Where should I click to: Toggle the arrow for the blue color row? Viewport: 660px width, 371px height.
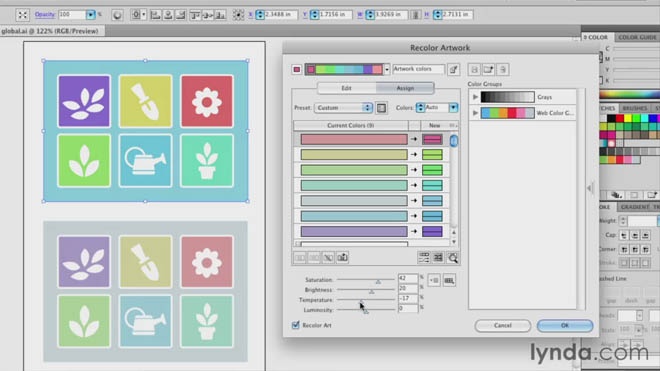[414, 216]
